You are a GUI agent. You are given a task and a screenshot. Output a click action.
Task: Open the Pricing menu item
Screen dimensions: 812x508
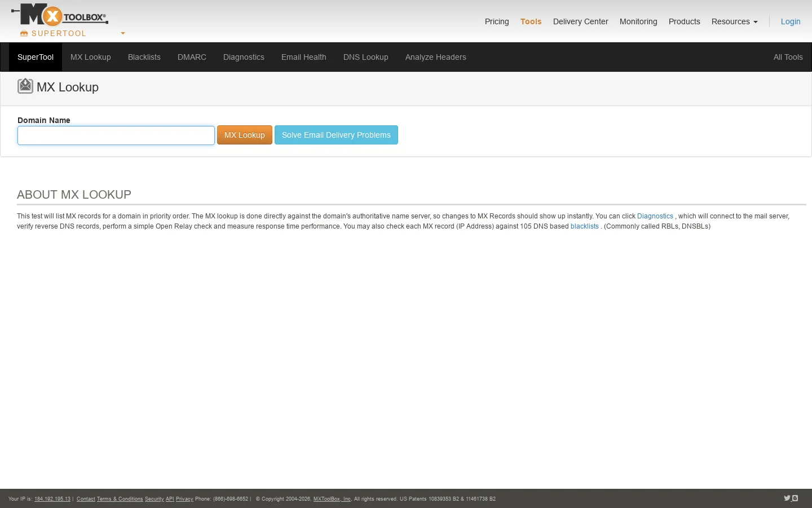[x=497, y=21]
